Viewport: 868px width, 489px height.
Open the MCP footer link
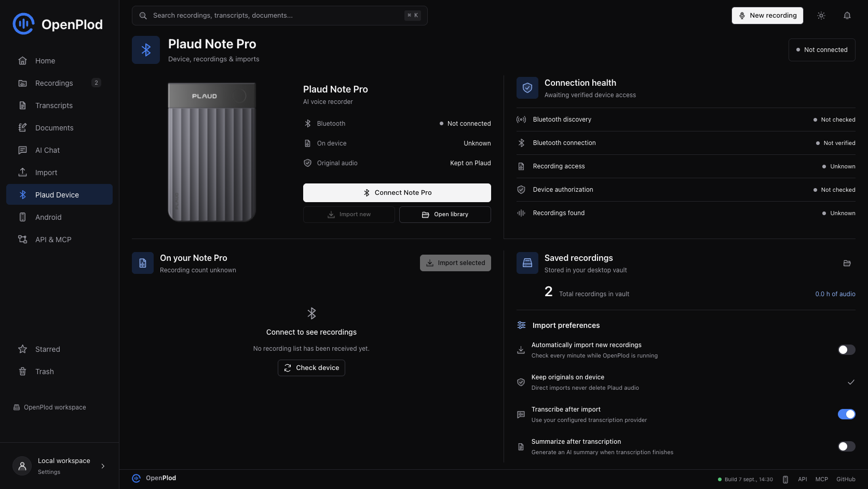tap(822, 479)
